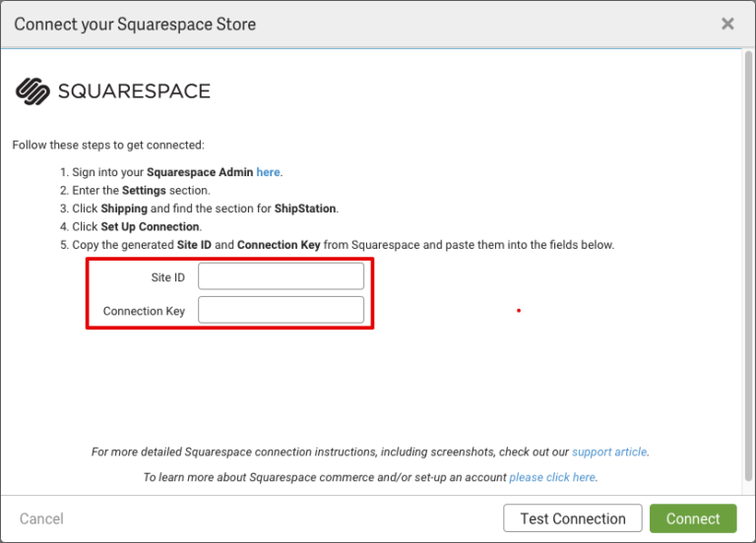Click the Test Connection button

572,518
